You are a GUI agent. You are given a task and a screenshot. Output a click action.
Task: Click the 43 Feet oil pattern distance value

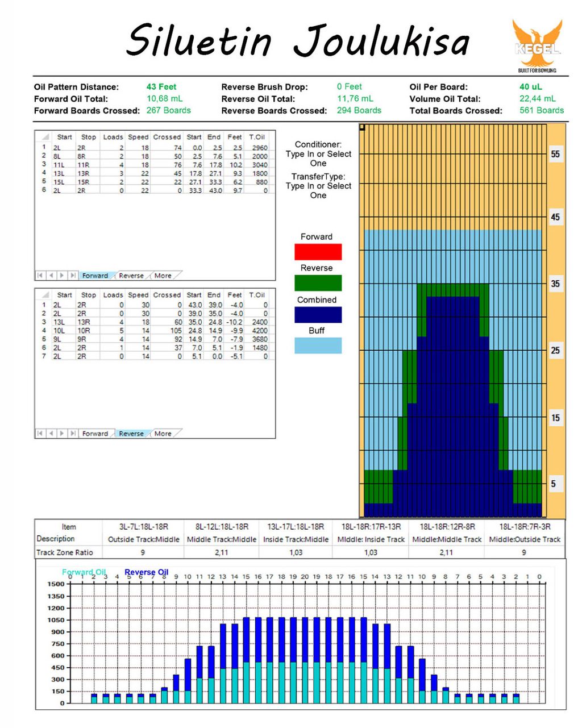pos(161,87)
